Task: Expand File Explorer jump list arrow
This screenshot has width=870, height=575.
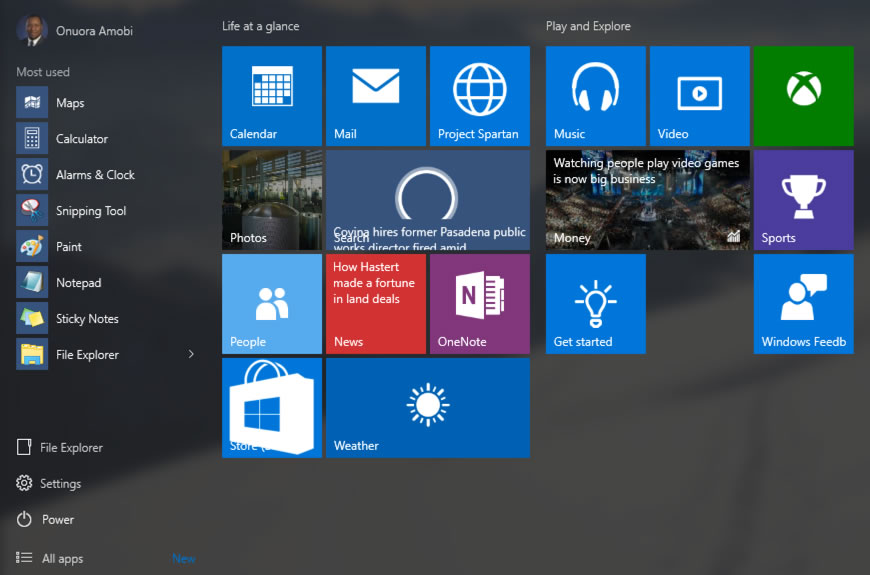Action: (191, 354)
